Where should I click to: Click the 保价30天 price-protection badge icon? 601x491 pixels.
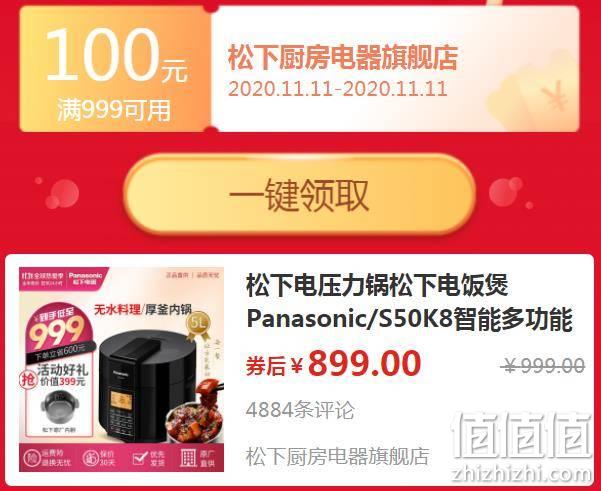pyautogui.click(x=91, y=458)
